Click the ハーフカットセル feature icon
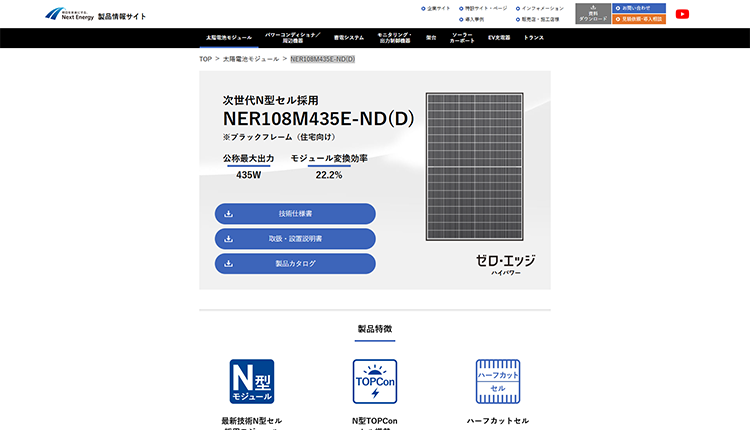This screenshot has height=430, width=750. pyautogui.click(x=498, y=381)
